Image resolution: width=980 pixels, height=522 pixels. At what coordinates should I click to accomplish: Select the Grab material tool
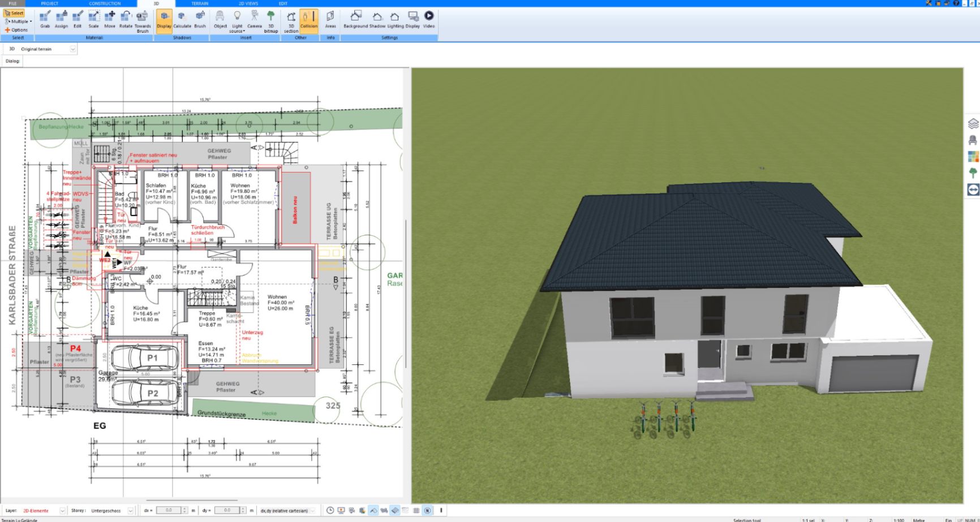coord(45,19)
